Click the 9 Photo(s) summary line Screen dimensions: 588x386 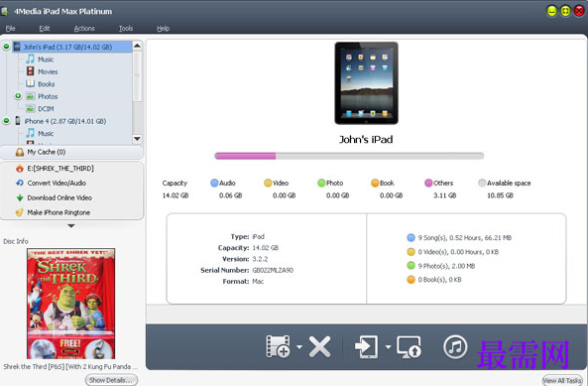pyautogui.click(x=441, y=266)
